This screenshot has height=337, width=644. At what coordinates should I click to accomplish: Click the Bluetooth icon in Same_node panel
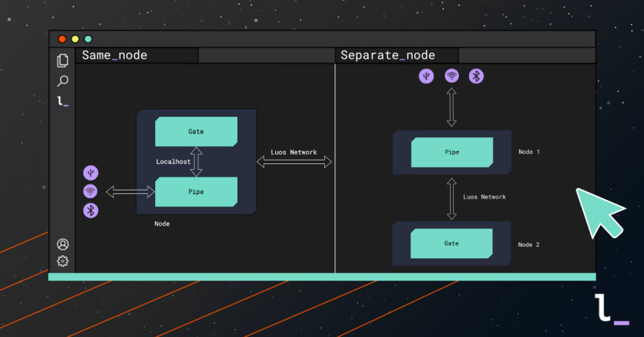click(x=91, y=210)
